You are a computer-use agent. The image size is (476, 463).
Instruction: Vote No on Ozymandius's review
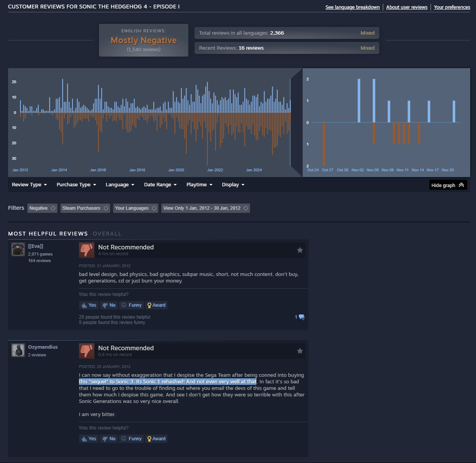(x=109, y=439)
